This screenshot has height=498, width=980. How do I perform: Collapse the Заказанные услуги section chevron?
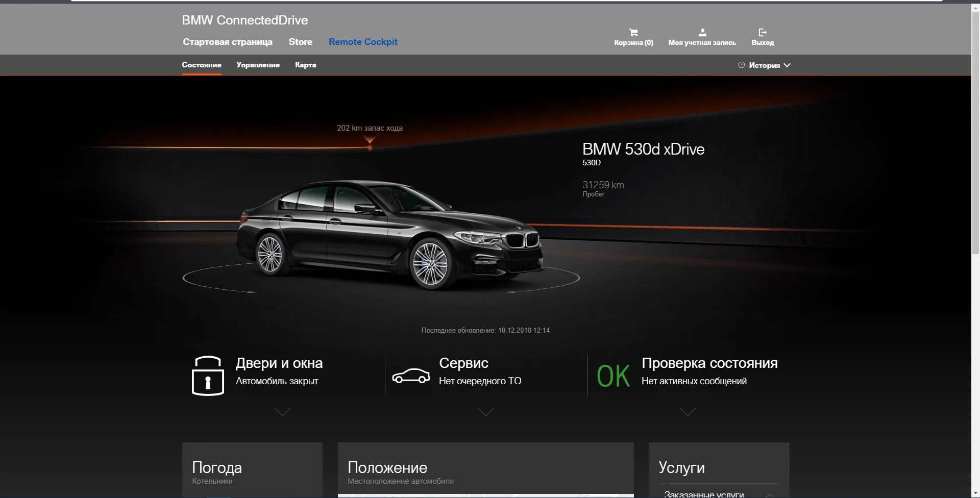[x=770, y=494]
